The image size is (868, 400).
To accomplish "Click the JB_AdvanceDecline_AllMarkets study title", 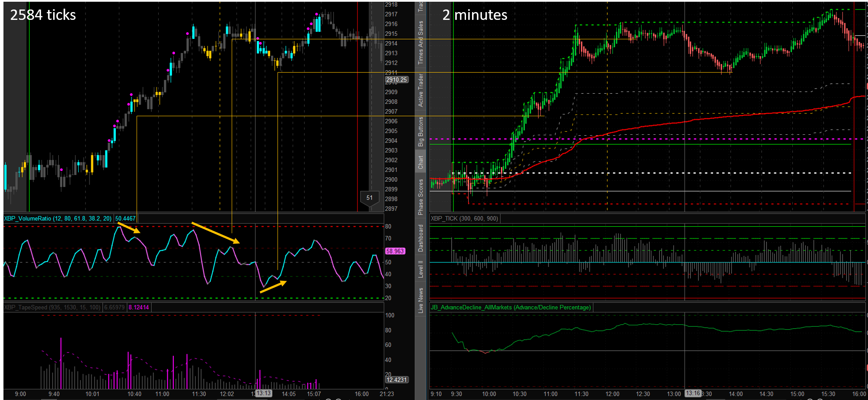I will click(511, 308).
